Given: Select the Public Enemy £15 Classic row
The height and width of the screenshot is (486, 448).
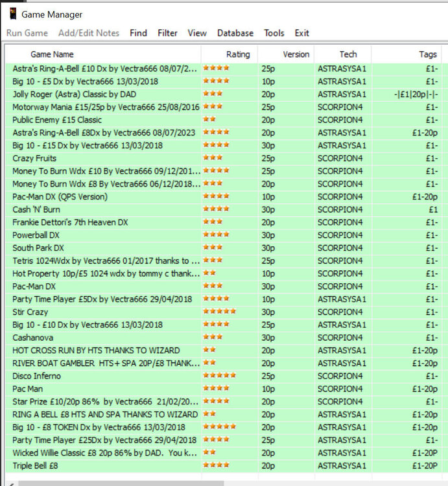Looking at the screenshot, I should [226, 120].
